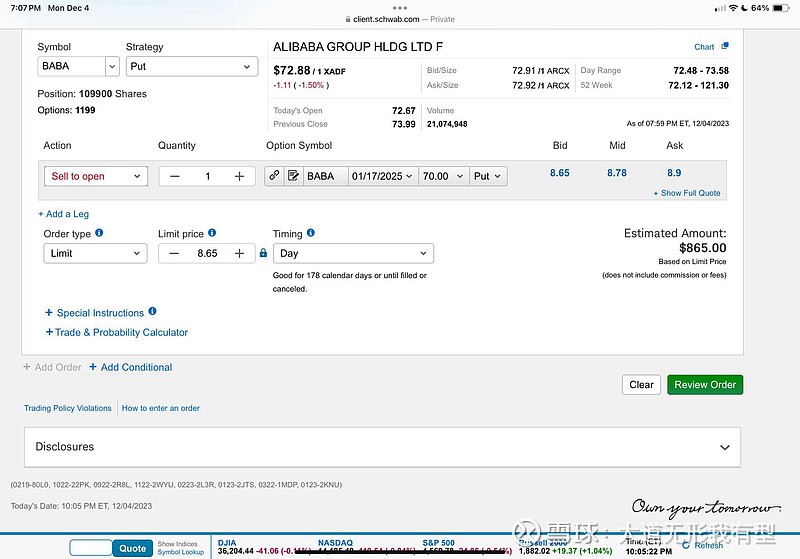Click the Special Instructions info icon
Screen dimensions: 800x559
[x=153, y=312]
